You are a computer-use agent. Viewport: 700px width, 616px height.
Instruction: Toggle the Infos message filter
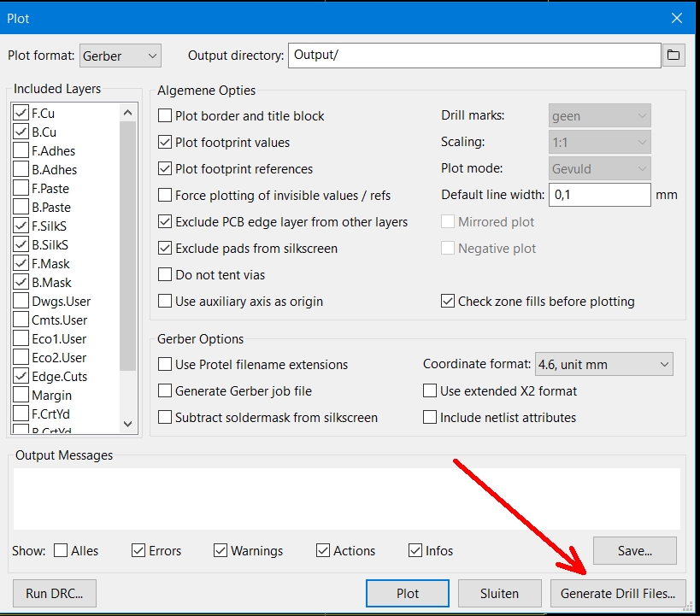click(415, 550)
